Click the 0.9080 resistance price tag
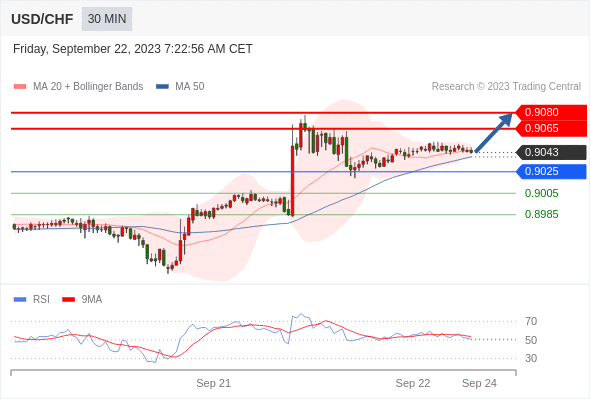 pyautogui.click(x=551, y=113)
